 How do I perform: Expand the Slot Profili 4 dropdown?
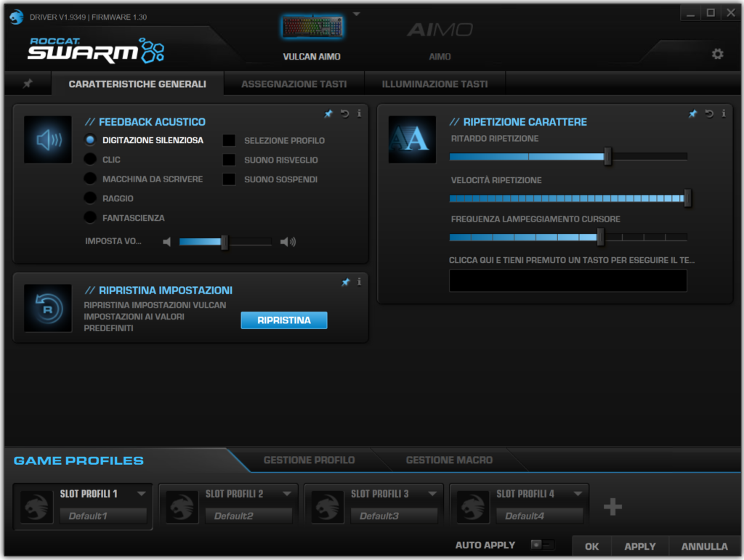pos(578,494)
